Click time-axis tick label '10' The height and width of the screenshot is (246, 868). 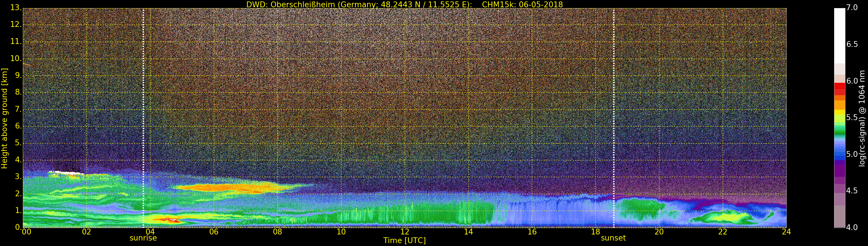(341, 232)
